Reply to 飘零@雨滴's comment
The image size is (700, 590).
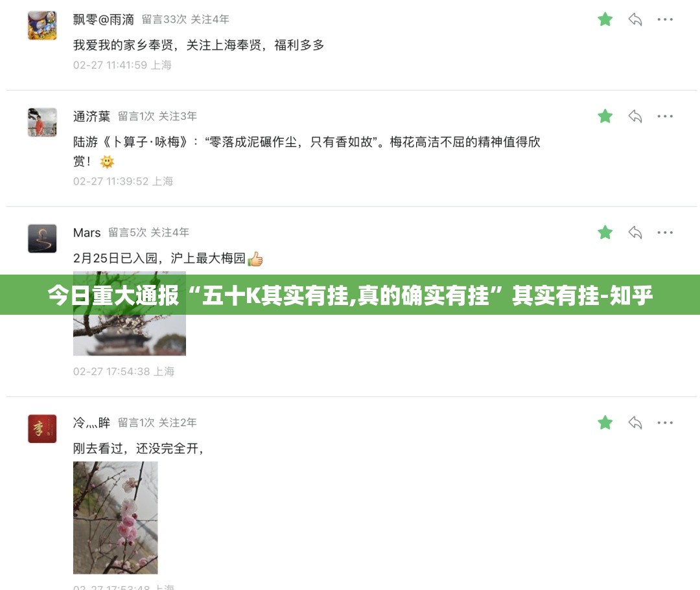click(635, 19)
